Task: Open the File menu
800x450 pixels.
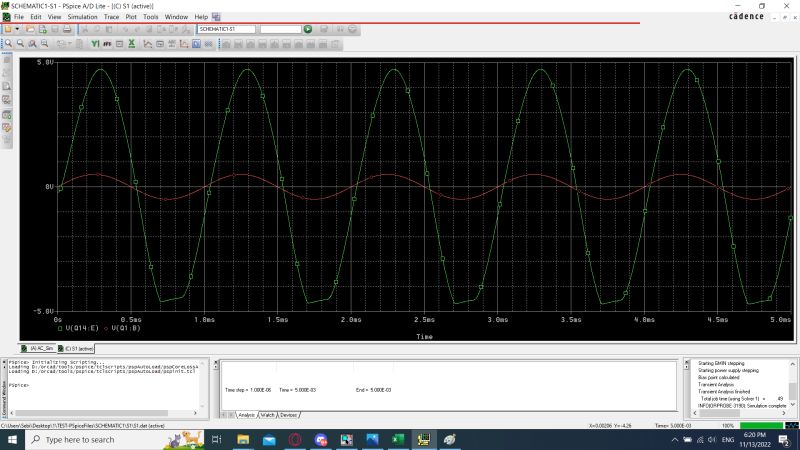Action: tap(19, 17)
